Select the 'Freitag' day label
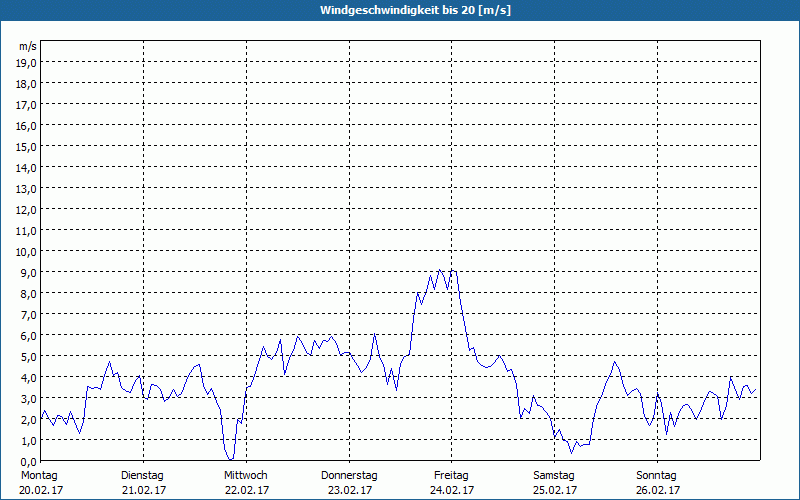Viewport: 800px width, 500px height. coord(451,476)
